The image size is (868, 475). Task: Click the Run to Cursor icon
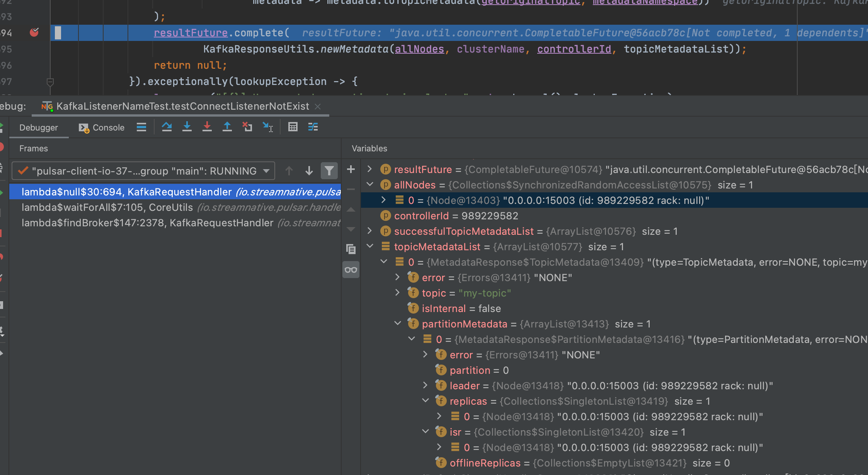(267, 127)
